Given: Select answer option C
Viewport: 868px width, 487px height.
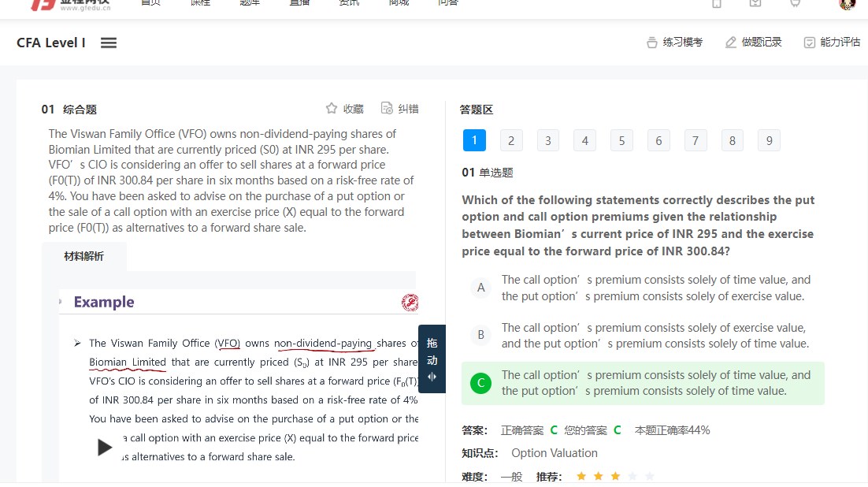Looking at the screenshot, I should pos(643,383).
